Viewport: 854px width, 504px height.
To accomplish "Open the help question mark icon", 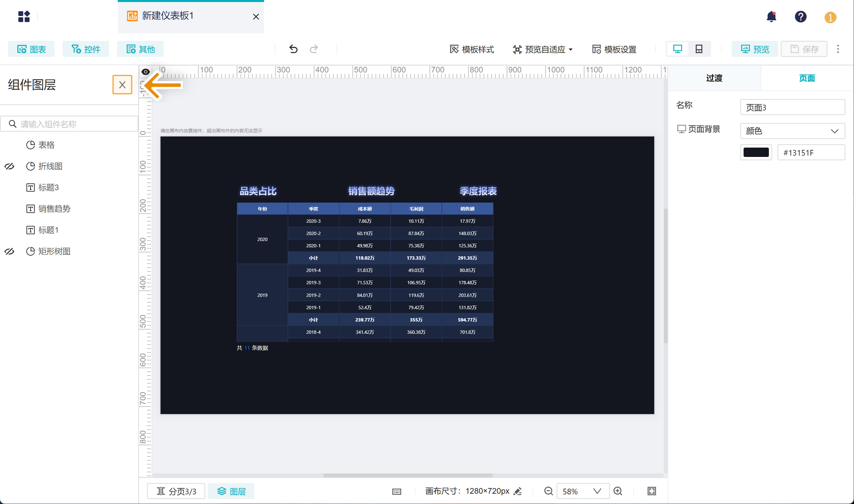I will 800,17.
